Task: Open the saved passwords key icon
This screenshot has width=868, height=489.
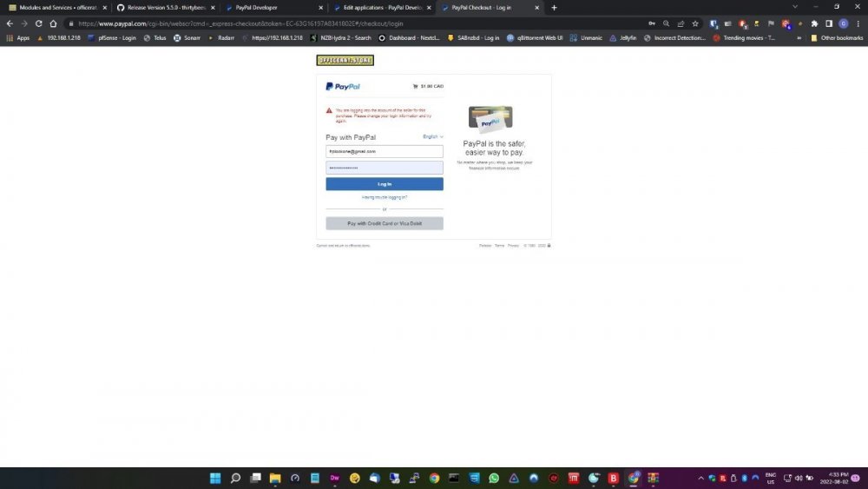Action: point(651,23)
